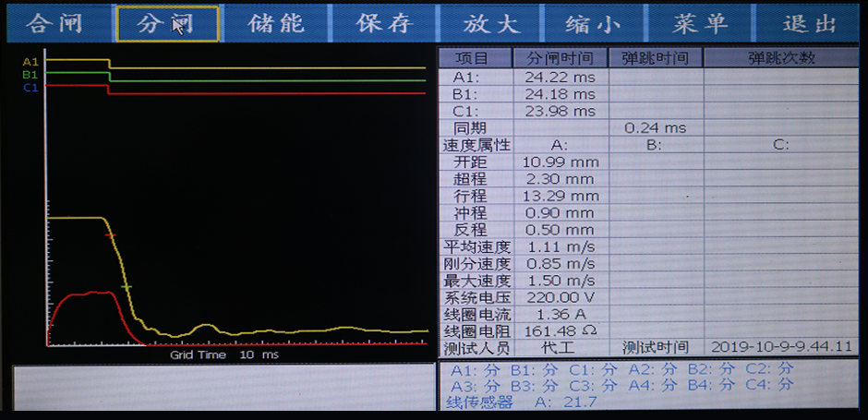
Task: Select the blue C1 channel label
Action: pos(30,88)
